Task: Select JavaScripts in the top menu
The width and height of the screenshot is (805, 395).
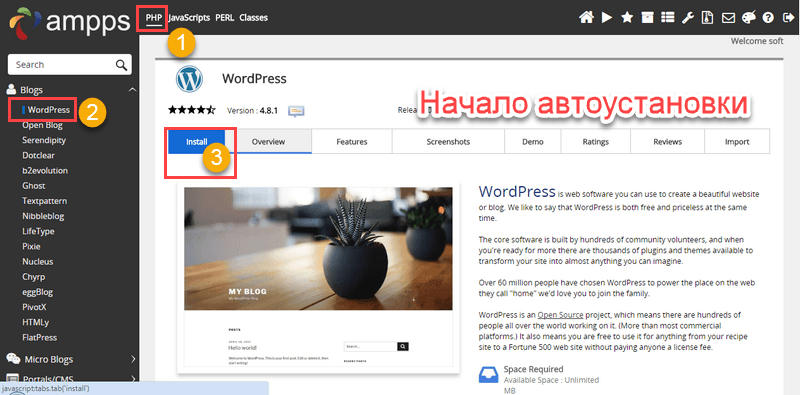Action: 189,17
